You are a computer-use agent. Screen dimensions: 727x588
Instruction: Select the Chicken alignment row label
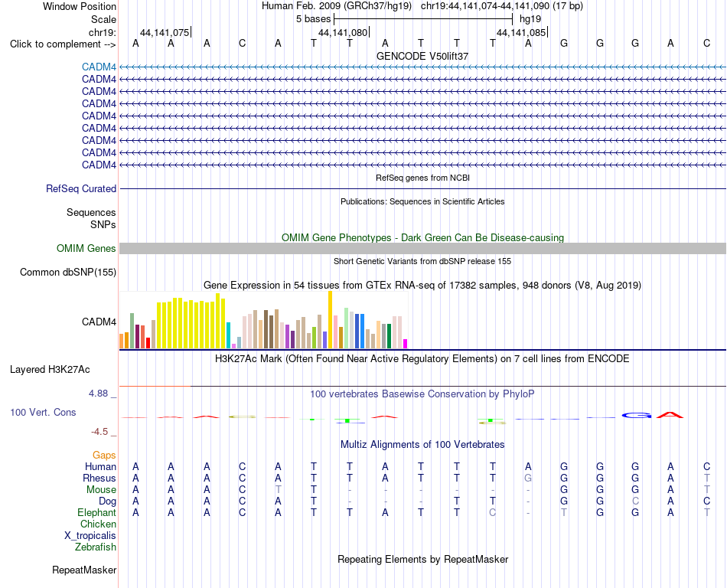[x=98, y=524]
